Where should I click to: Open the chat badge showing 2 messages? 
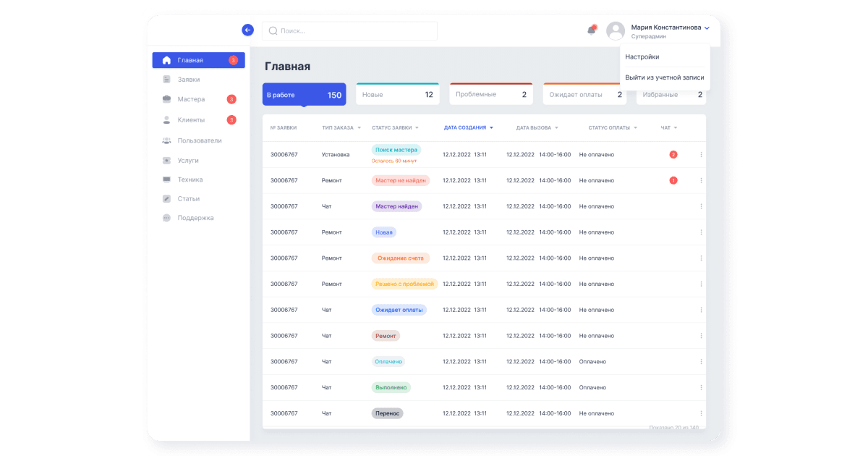[x=673, y=154]
